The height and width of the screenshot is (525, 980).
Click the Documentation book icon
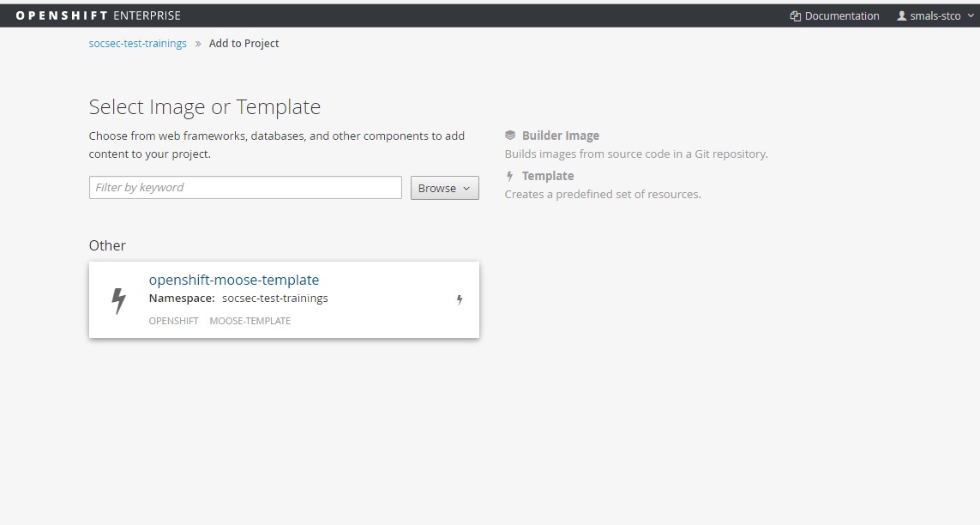(x=795, y=16)
